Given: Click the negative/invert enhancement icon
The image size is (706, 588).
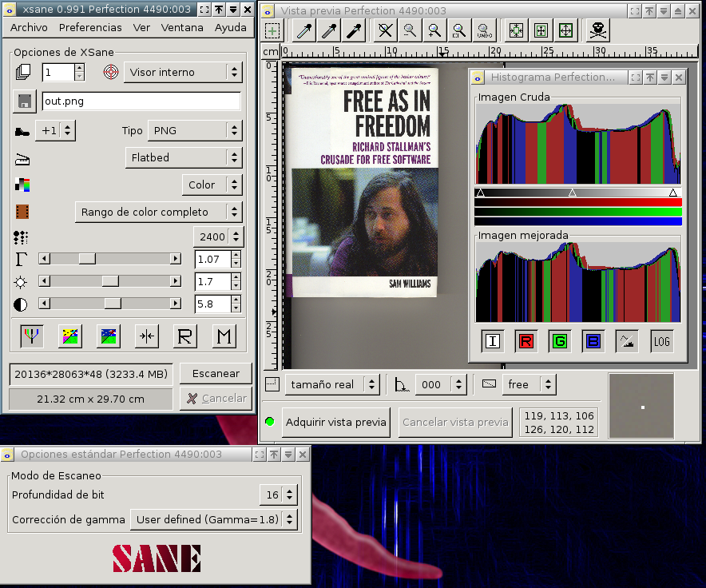Looking at the screenshot, I should [x=70, y=336].
